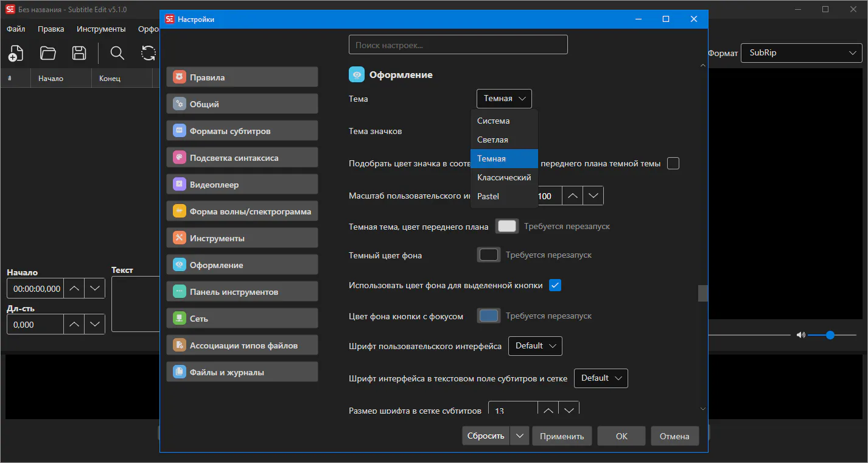Screen dimensions: 868x463
Task: Click the Сеть category icon
Action: point(179,319)
